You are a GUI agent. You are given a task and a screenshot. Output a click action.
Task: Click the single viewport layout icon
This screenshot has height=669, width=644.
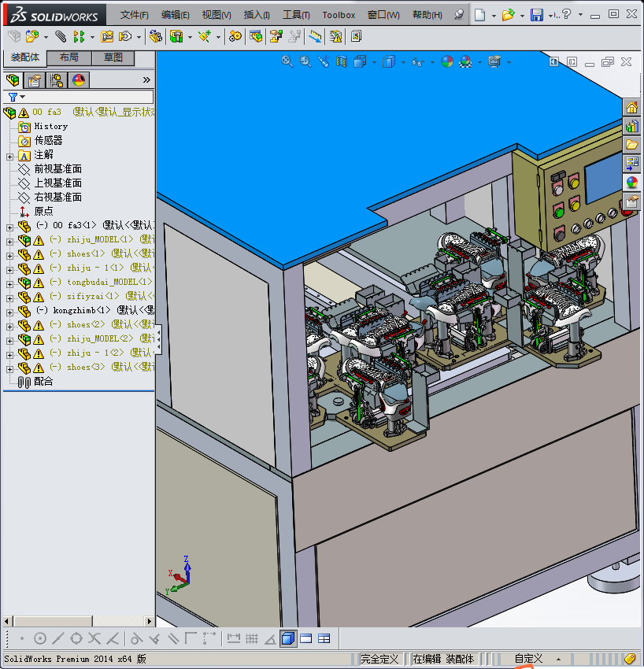(306, 639)
